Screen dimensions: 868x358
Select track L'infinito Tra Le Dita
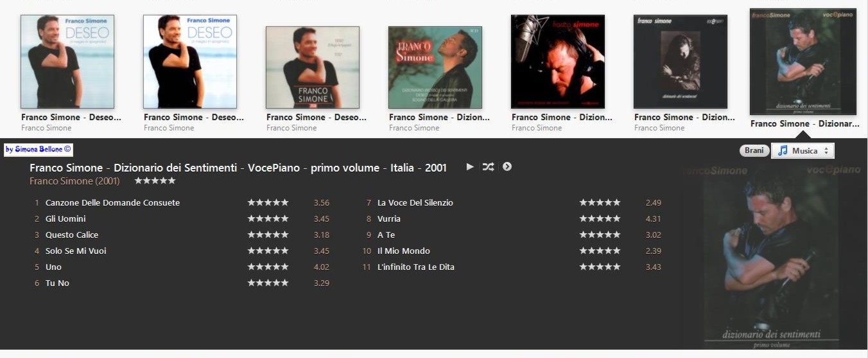click(416, 267)
